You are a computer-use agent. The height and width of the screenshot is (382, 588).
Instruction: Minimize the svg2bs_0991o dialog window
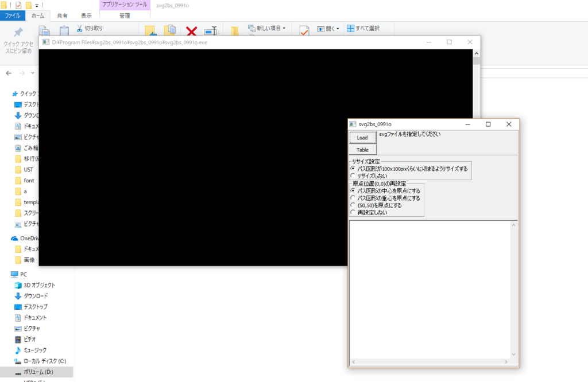click(467, 124)
